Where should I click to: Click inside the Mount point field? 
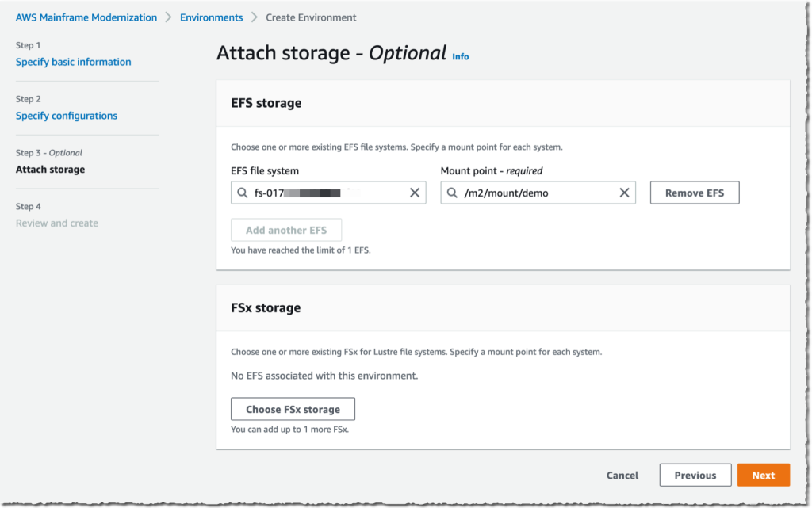point(539,192)
